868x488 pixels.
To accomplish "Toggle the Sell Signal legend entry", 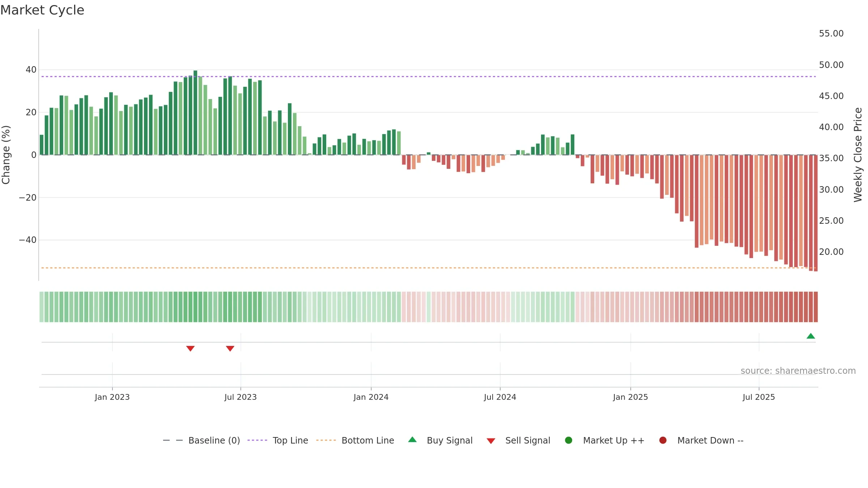I will point(518,440).
